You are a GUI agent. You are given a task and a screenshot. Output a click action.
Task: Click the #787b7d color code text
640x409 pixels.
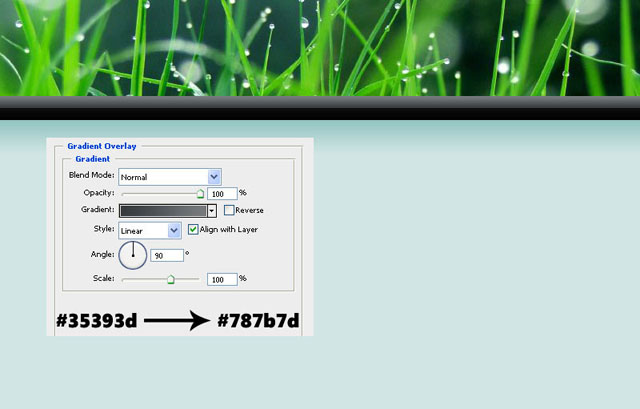click(x=258, y=321)
